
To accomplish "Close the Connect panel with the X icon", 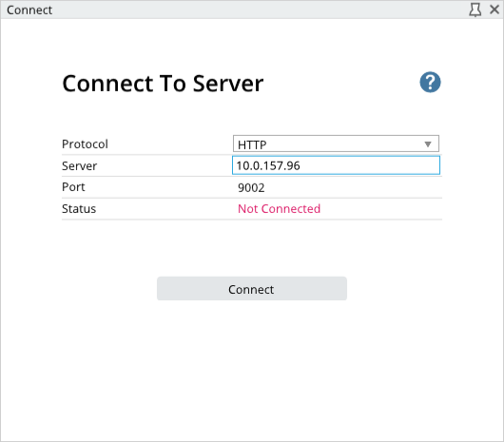I will [x=494, y=10].
